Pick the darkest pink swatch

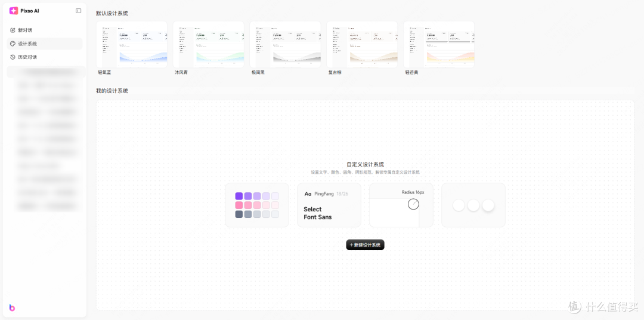239,205
